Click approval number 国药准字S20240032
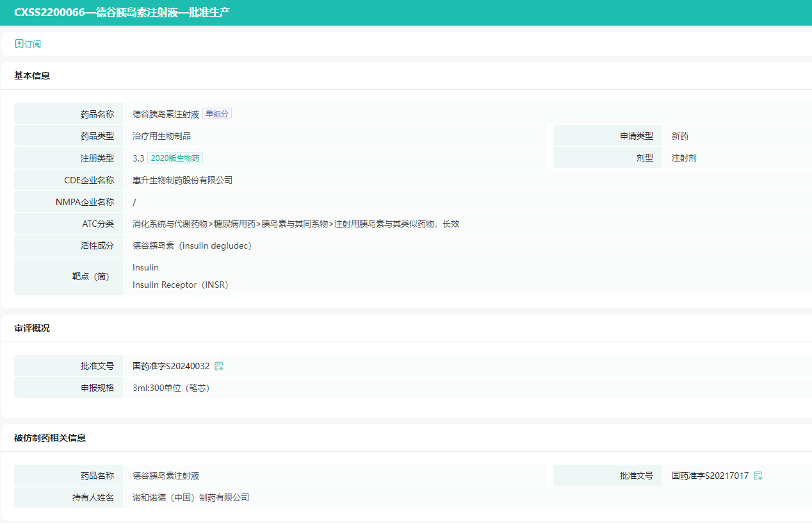 click(171, 366)
